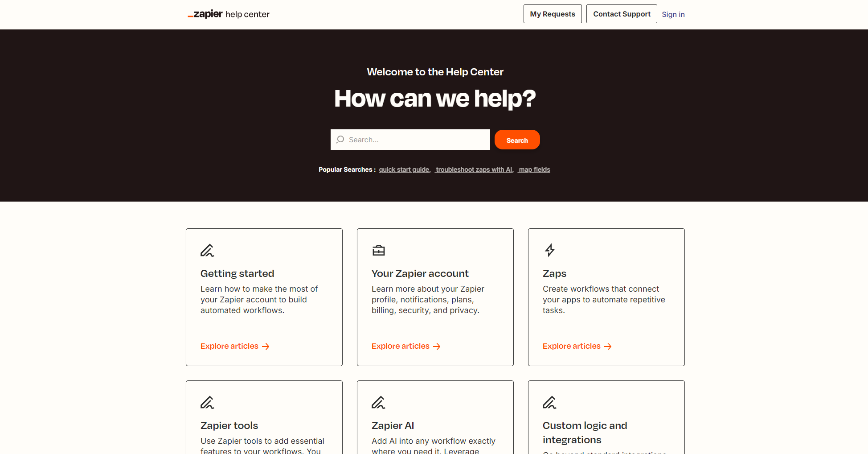
Task: Open troubleshoot zaps with AI search link
Action: pyautogui.click(x=475, y=169)
